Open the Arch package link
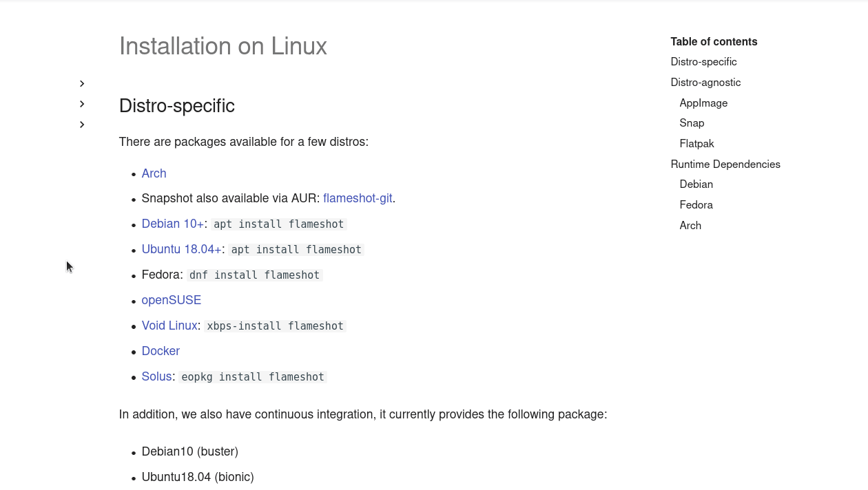868x490 pixels. click(x=154, y=173)
